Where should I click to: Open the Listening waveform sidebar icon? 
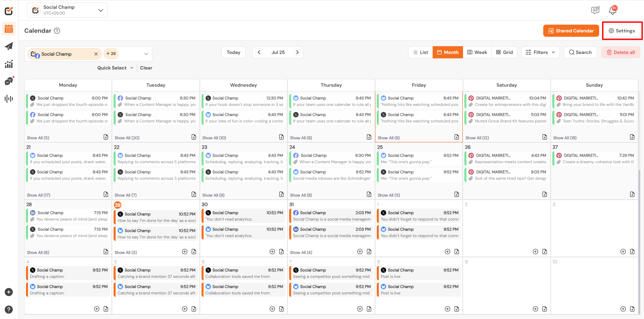(x=9, y=98)
